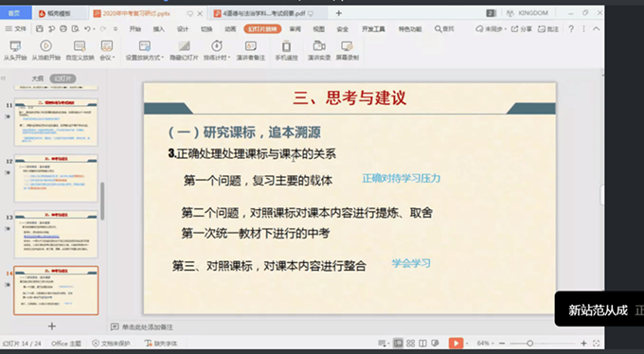Open the vertical three-dots more menu

tap(583, 28)
